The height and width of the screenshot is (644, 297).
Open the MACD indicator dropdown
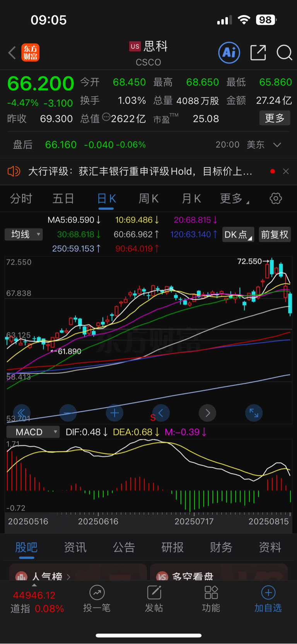[33, 432]
